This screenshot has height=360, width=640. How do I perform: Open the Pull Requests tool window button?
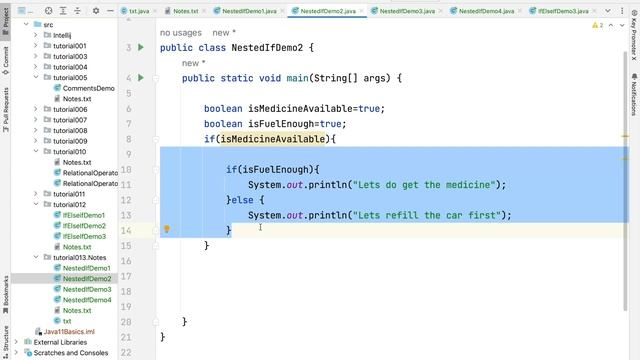click(x=5, y=110)
